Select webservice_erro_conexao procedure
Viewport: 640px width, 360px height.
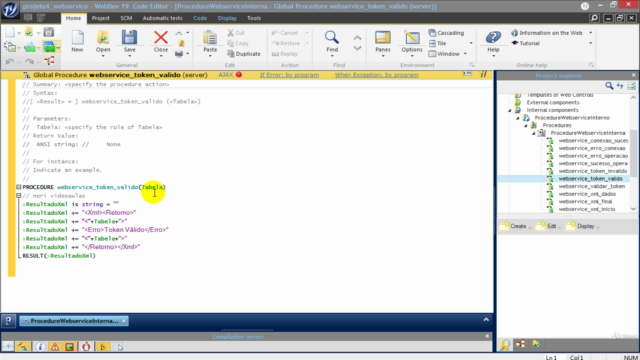click(x=592, y=148)
